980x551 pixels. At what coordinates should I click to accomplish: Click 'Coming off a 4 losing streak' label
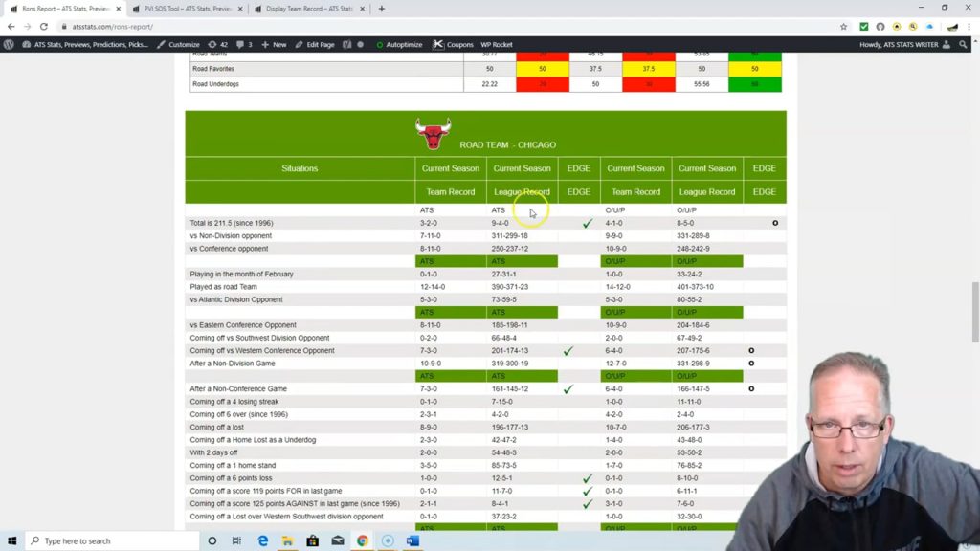(234, 402)
